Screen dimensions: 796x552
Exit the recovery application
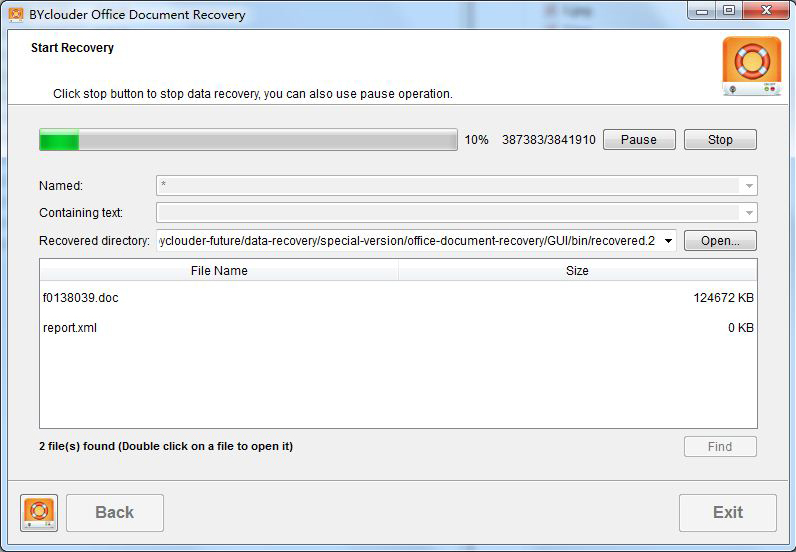tap(727, 513)
